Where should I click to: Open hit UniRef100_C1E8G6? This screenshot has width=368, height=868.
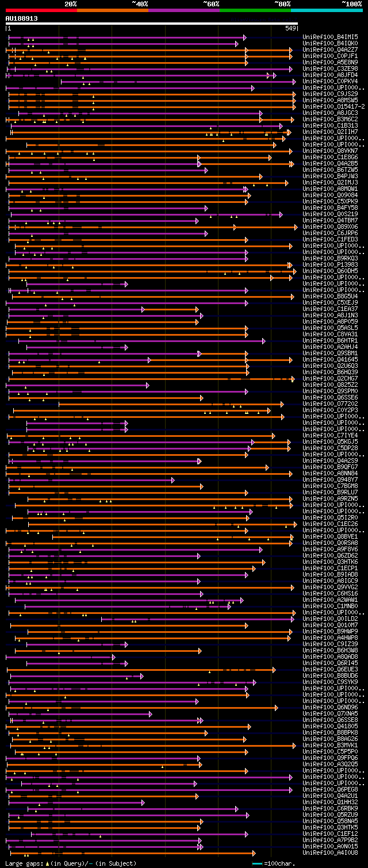(330, 157)
